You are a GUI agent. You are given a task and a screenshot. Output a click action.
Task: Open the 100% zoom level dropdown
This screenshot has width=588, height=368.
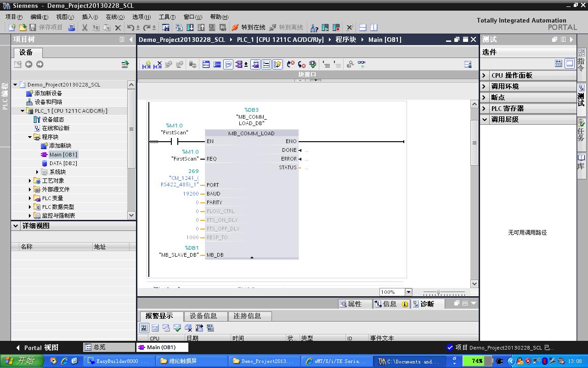[x=408, y=292]
